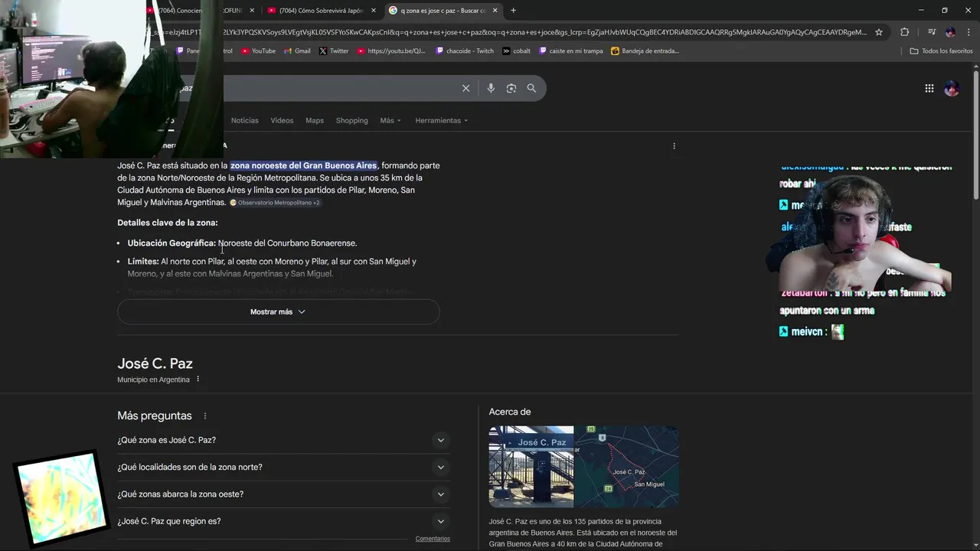Expand '¿Qué zona es José C. Paz?'

point(283,440)
